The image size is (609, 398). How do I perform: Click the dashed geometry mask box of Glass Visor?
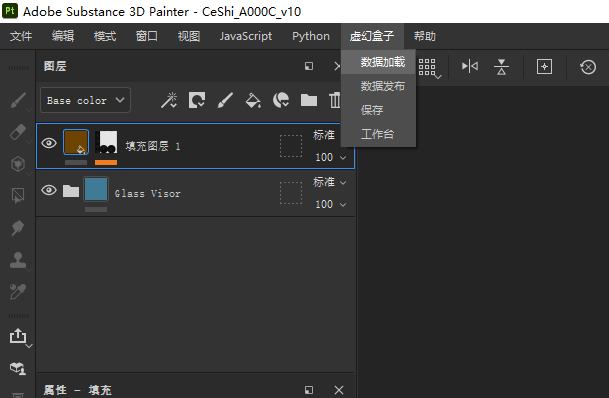point(291,193)
